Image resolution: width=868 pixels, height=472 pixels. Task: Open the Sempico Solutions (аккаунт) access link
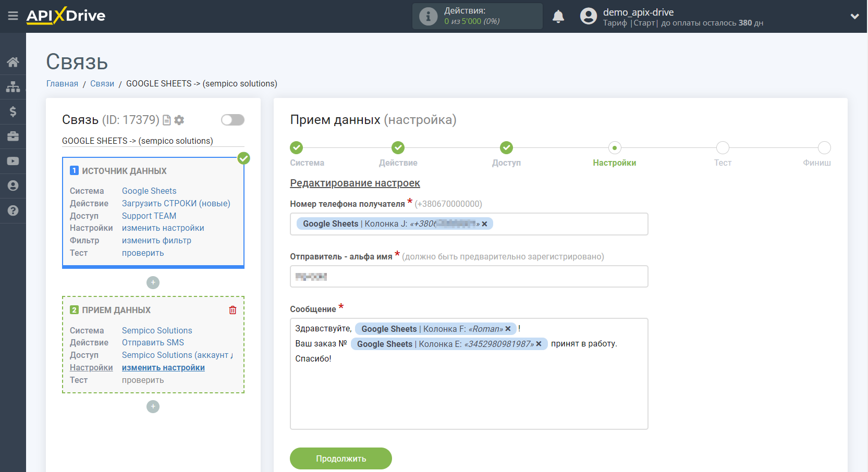click(x=177, y=355)
